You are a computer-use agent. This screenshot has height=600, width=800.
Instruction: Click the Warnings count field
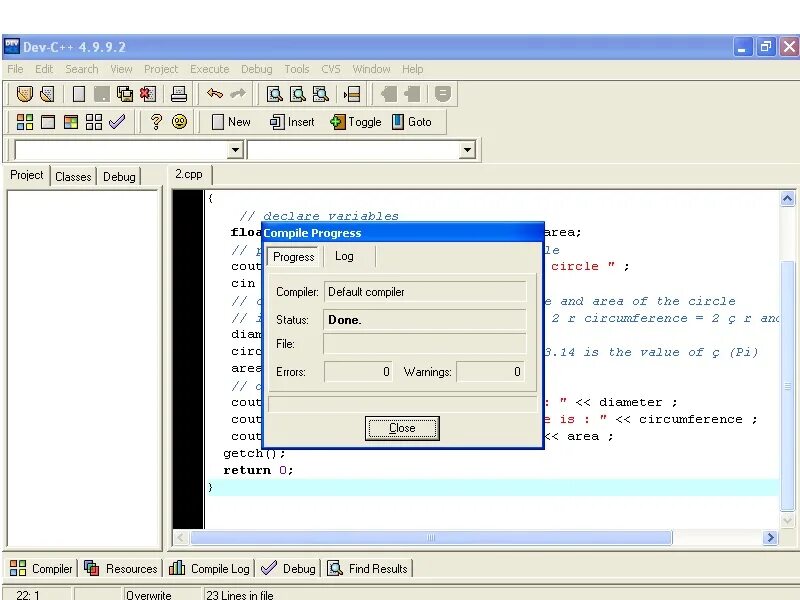tap(491, 372)
